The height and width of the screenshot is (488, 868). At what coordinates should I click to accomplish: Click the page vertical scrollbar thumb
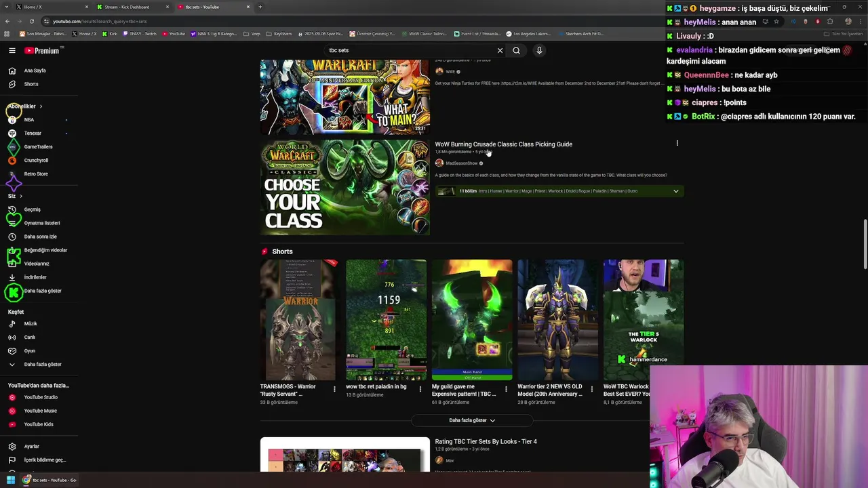pyautogui.click(x=865, y=244)
